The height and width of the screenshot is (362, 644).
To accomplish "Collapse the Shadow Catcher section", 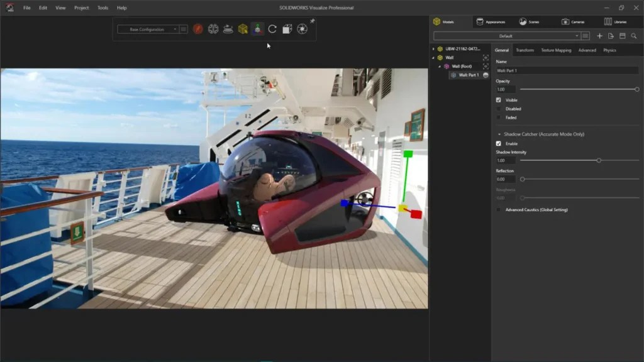I will pos(499,134).
